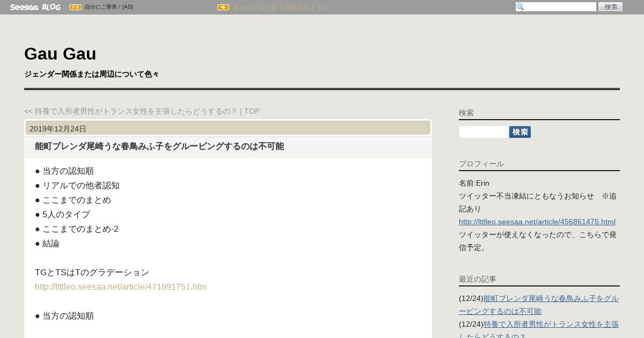Open article title 能町ブレンダ尾崎うな春鳥みふ子
The image size is (644, 338).
pyautogui.click(x=159, y=146)
